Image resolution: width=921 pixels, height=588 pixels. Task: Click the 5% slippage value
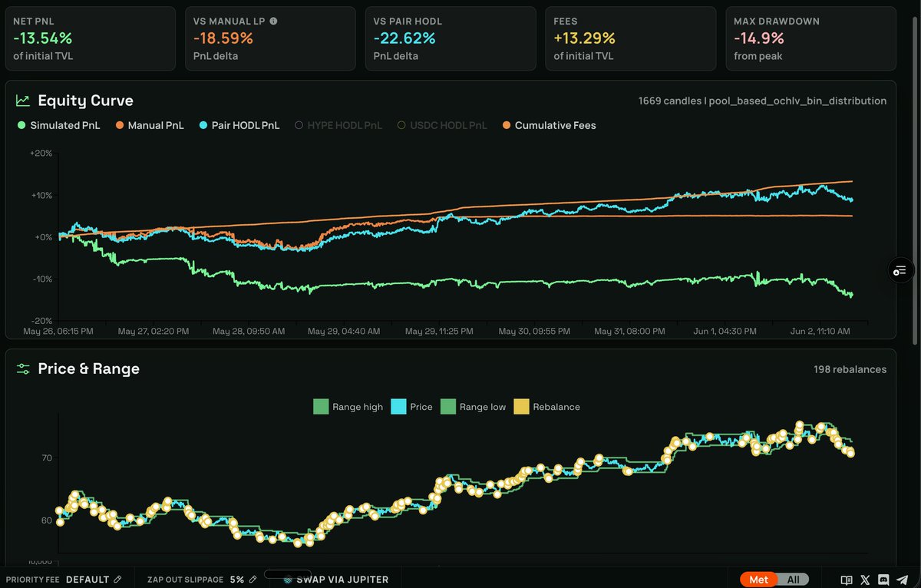237,580
